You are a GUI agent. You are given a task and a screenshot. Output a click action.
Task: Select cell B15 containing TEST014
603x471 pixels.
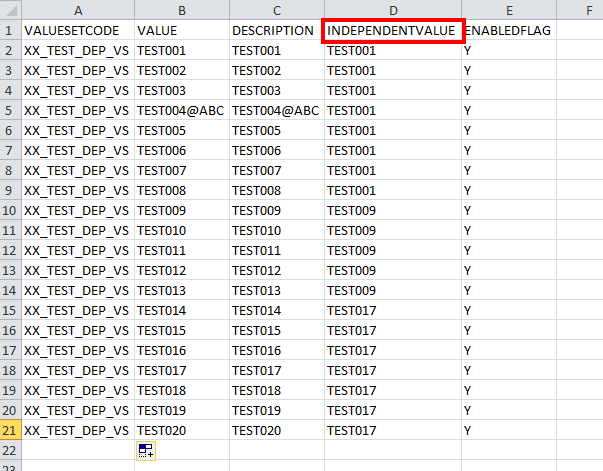(182, 310)
